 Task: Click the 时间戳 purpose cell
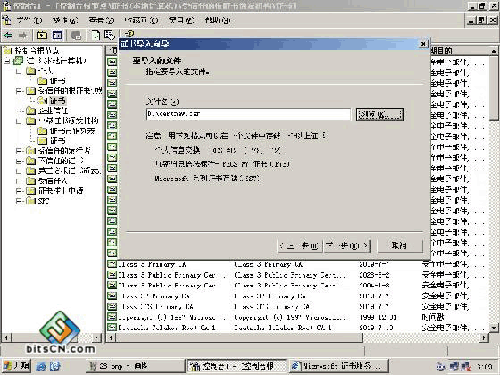[x=433, y=317]
